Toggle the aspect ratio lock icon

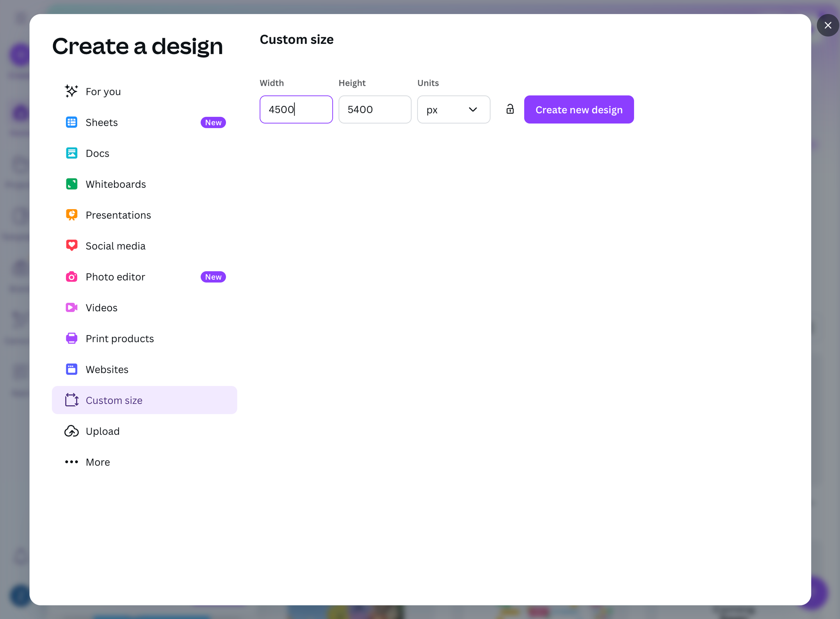tap(510, 109)
